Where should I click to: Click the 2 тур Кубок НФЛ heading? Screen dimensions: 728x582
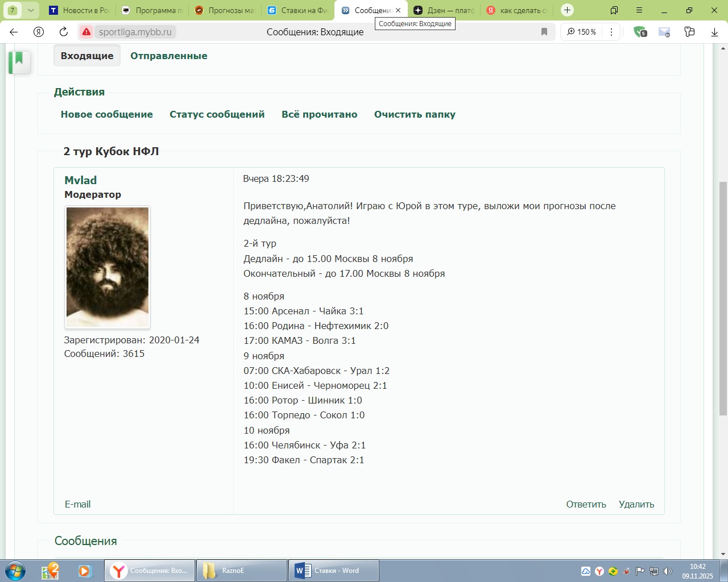[x=111, y=151]
